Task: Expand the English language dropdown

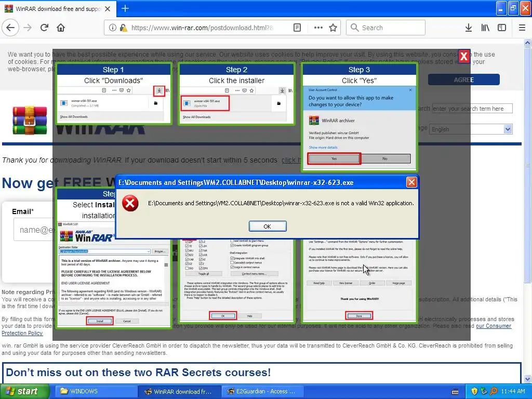Action: 471,129
